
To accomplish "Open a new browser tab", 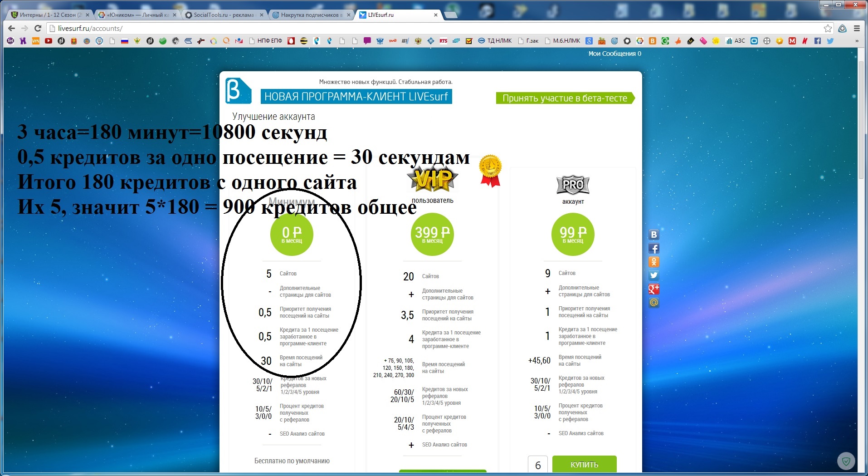I will (451, 15).
